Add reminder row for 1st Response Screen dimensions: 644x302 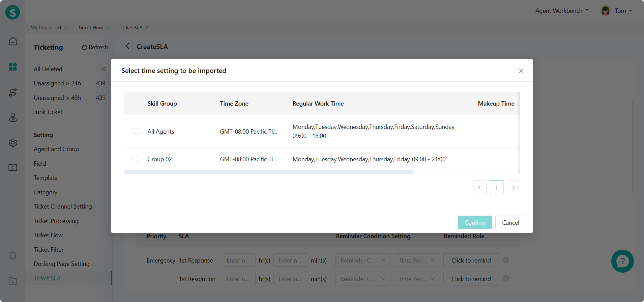pyautogui.click(x=506, y=260)
